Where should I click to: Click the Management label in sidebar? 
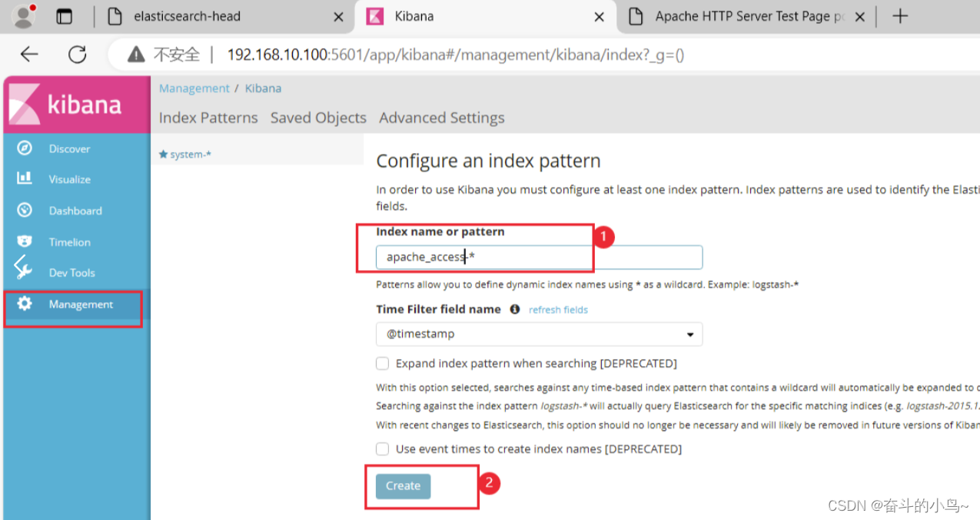[x=81, y=305]
